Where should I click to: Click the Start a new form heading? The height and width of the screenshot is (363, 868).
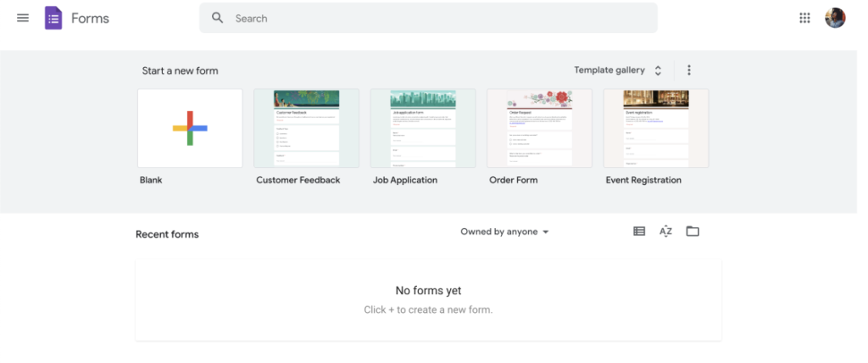pos(180,71)
